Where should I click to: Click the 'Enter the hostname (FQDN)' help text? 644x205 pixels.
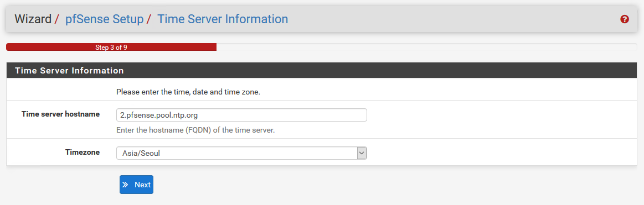[195, 130]
